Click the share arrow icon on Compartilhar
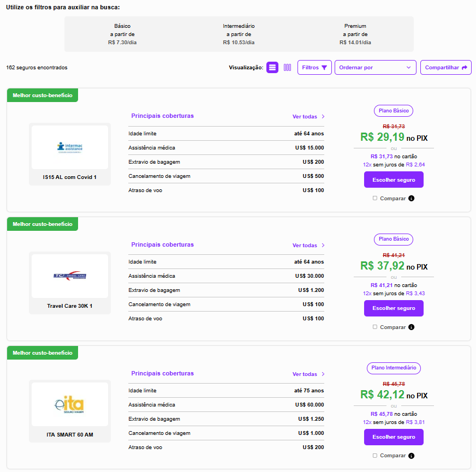 [x=465, y=67]
